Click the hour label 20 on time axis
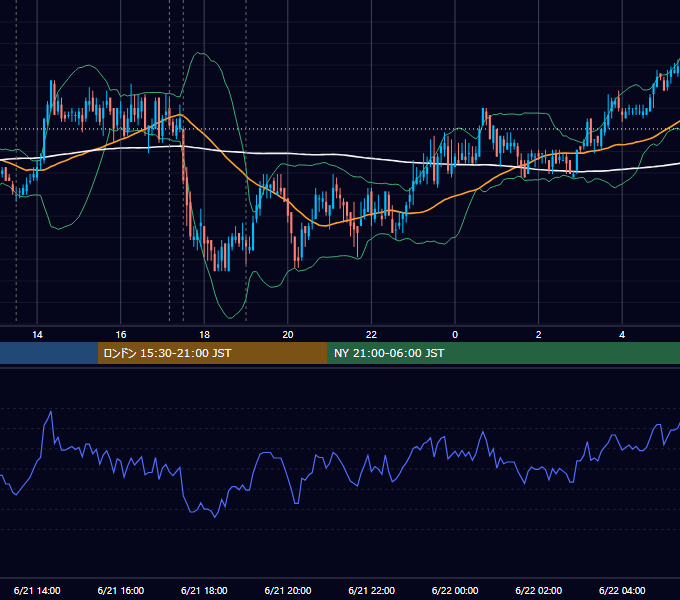The image size is (680, 600). click(x=288, y=335)
